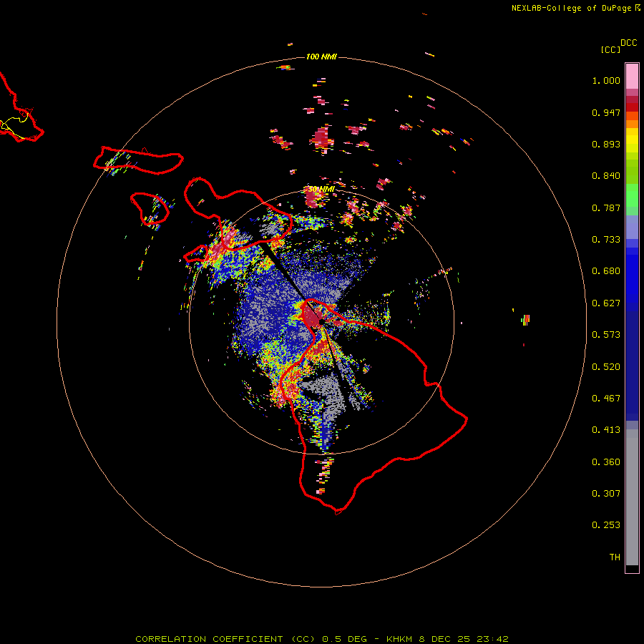
Task: Click the bright green colorbar segment
Action: coord(632,195)
